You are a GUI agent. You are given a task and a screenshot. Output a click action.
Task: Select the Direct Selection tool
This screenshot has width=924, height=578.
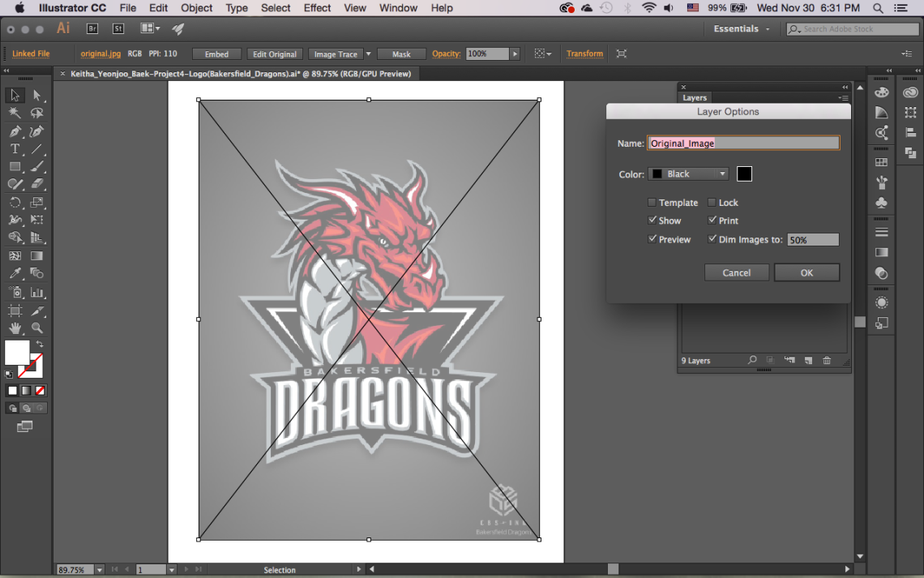36,95
